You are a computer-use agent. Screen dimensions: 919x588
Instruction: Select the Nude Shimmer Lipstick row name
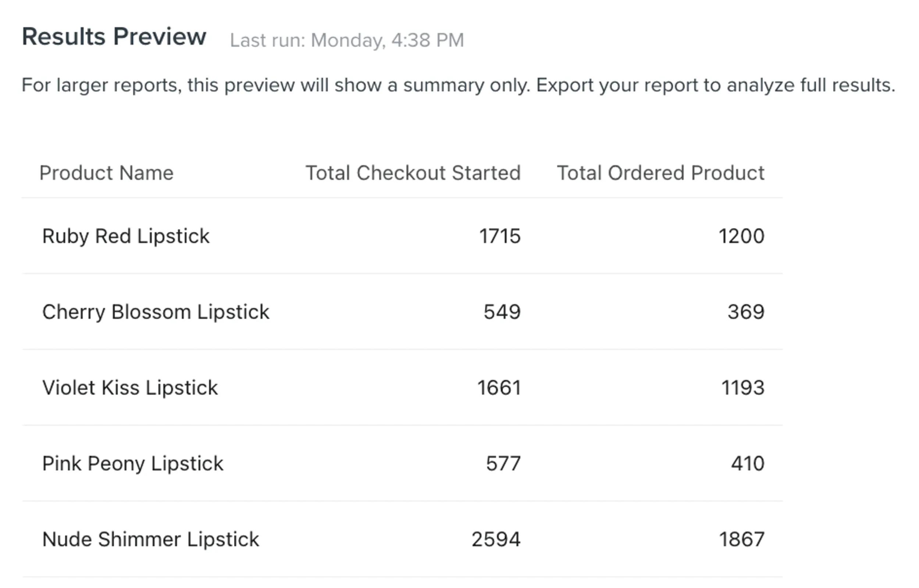click(x=150, y=539)
